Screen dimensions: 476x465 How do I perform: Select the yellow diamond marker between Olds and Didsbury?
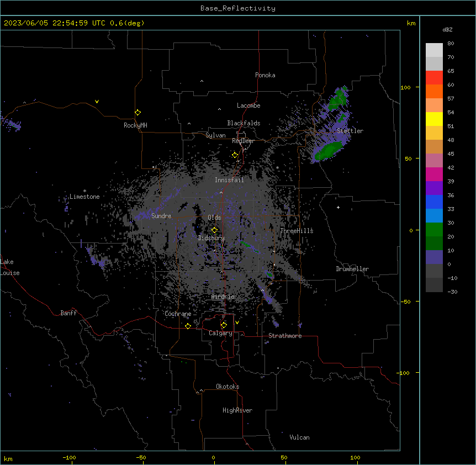[x=215, y=230]
